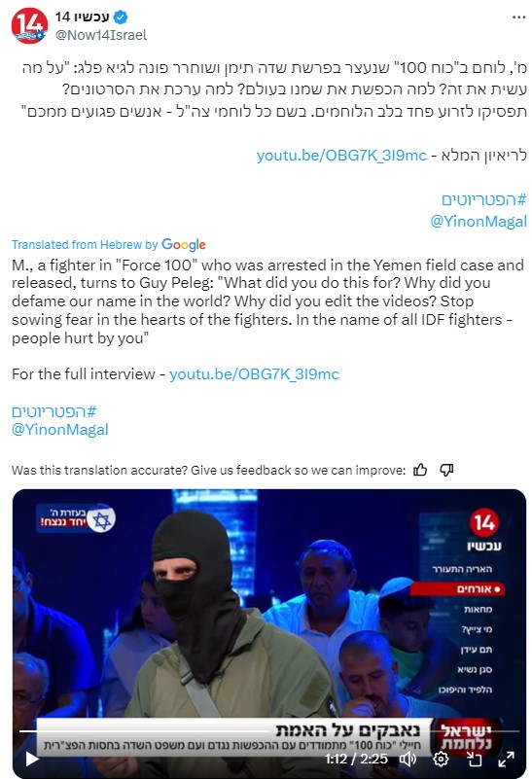Open the @Now14Israel handle
This screenshot has height=779, width=532.
pyautogui.click(x=101, y=35)
